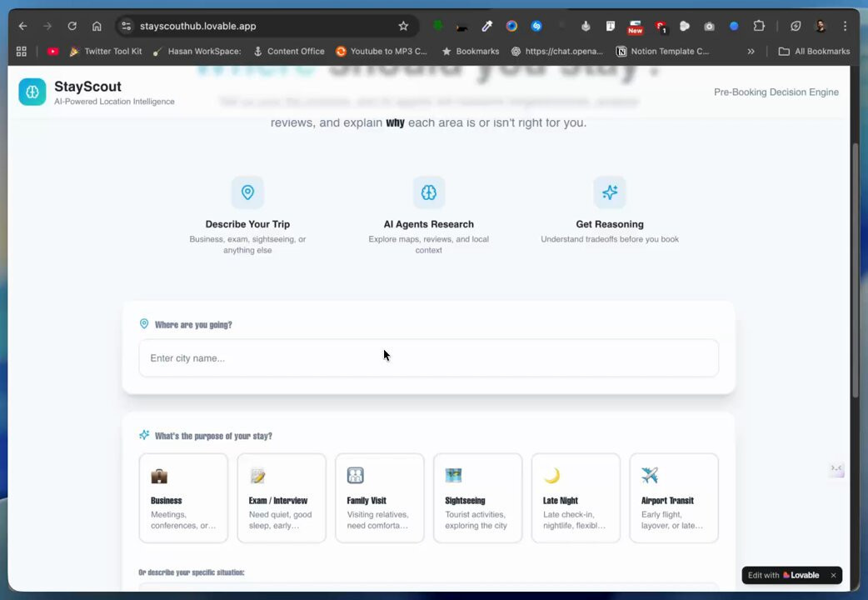Focus the Enter city name field

[x=428, y=357]
